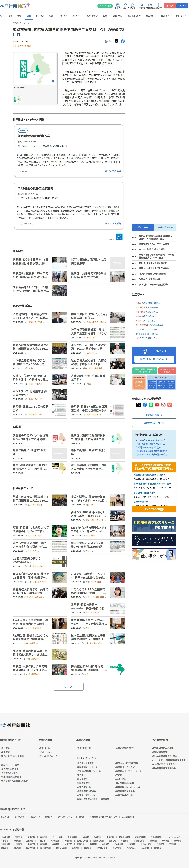Click the 神戸新聞社 footer logo
Screen dimensions: 189x868
[x=15, y=725]
